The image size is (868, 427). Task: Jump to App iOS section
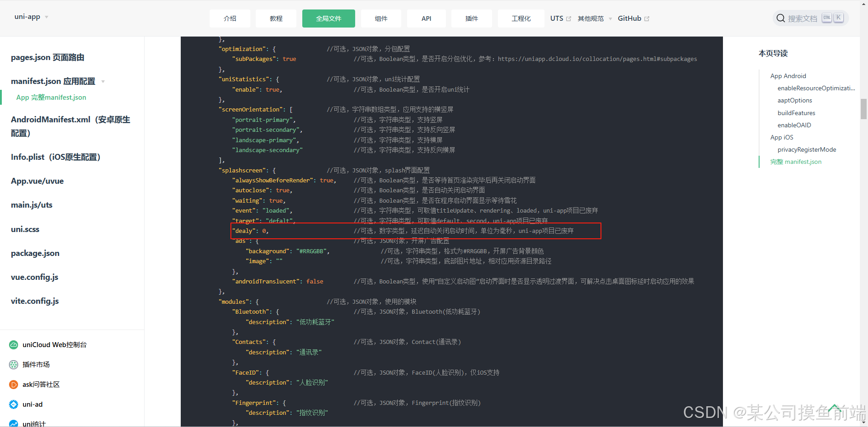coord(782,137)
